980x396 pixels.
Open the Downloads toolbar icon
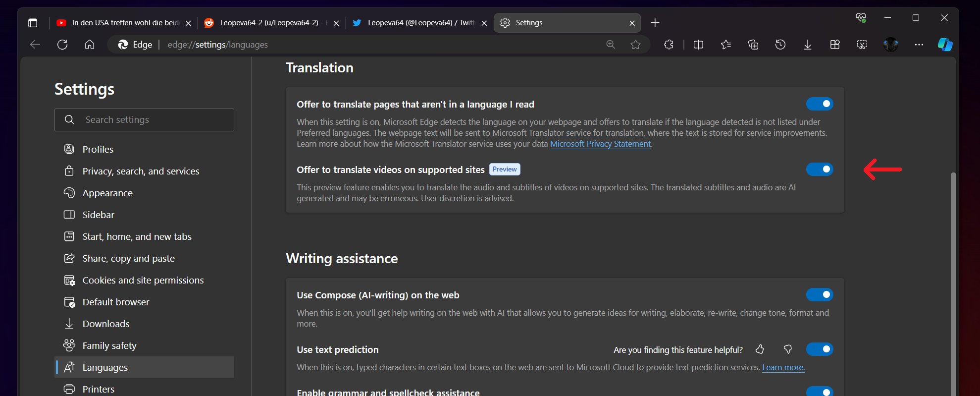[808, 45]
